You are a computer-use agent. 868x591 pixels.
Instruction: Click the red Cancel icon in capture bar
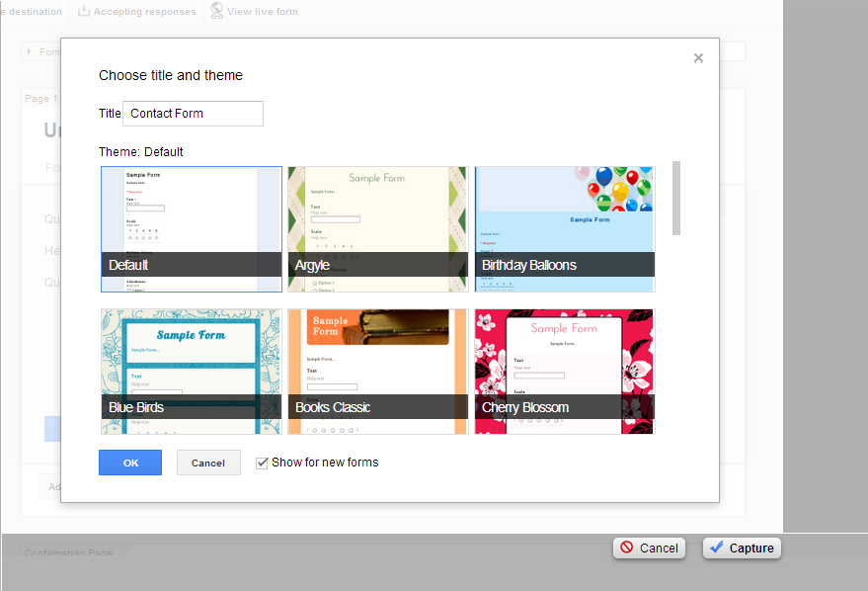[626, 548]
